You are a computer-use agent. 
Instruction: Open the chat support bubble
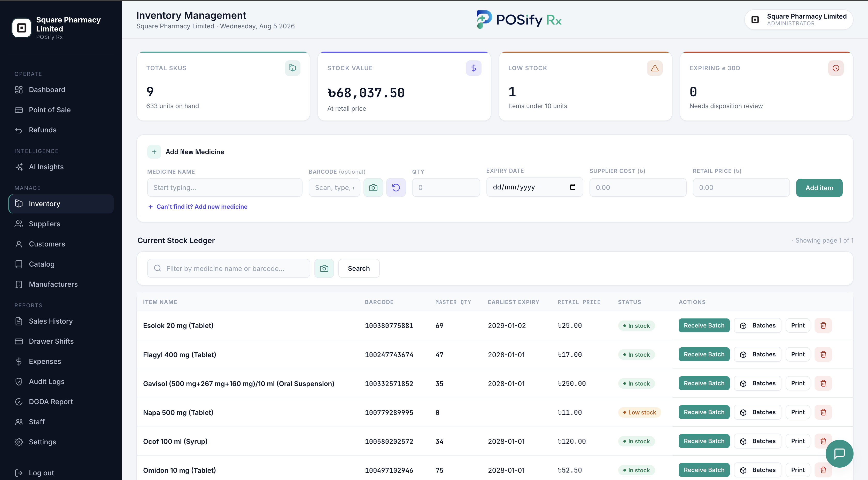(839, 454)
